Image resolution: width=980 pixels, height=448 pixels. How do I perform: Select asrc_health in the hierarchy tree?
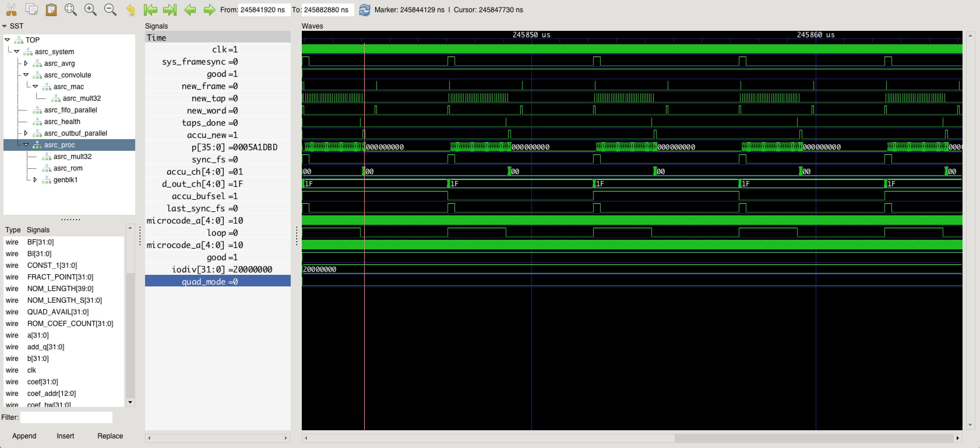(62, 121)
